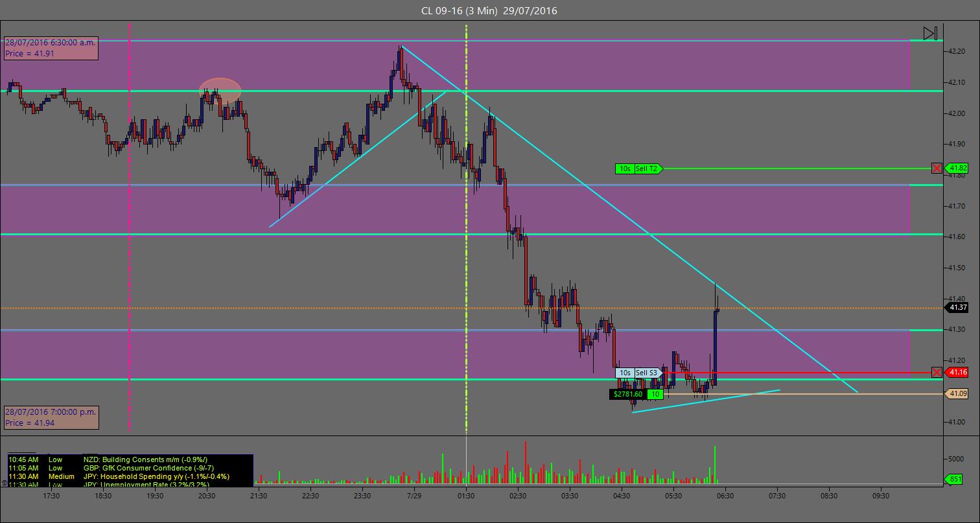Click the 09:30 time axis label
Viewport: 980px width, 523px height.
point(881,496)
